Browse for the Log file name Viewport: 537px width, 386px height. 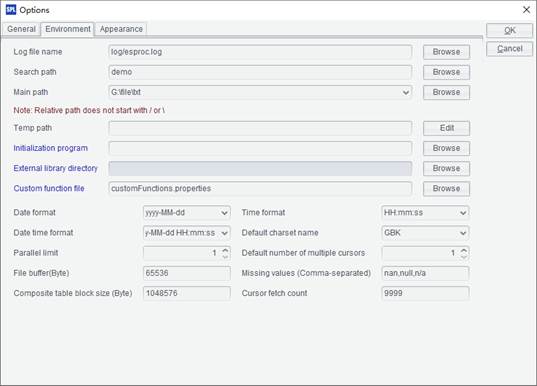(446, 52)
